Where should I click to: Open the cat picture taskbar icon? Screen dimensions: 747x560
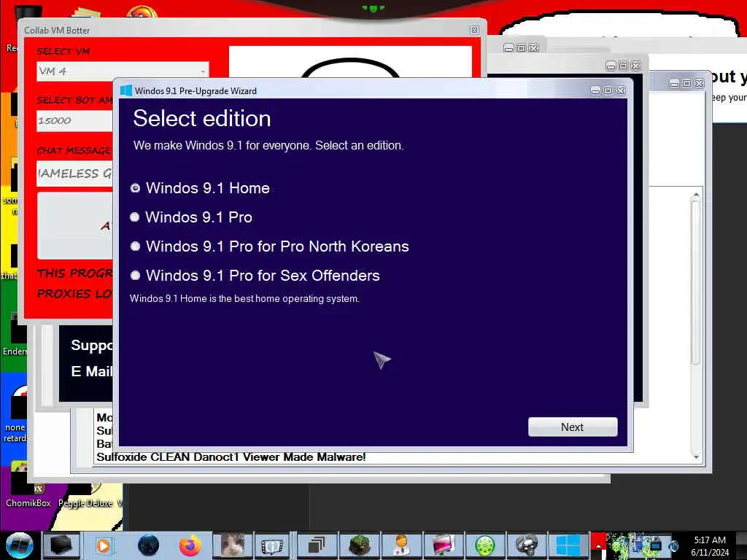click(232, 545)
